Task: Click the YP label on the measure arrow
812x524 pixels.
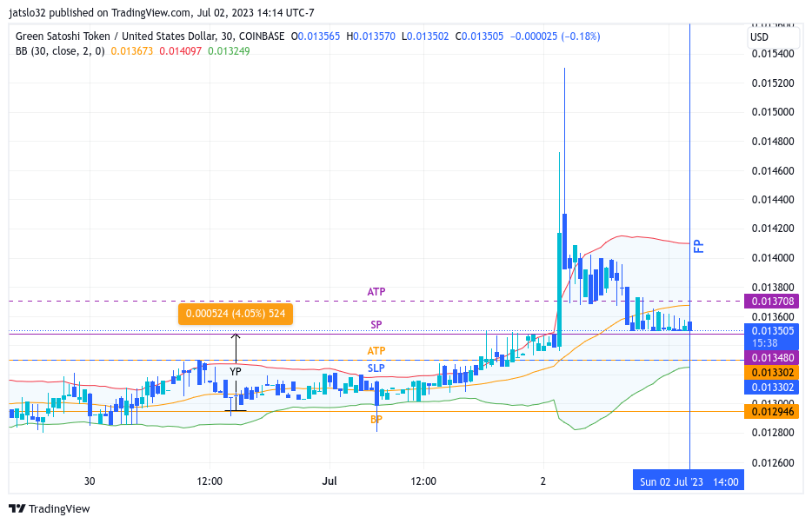Action: click(x=236, y=372)
